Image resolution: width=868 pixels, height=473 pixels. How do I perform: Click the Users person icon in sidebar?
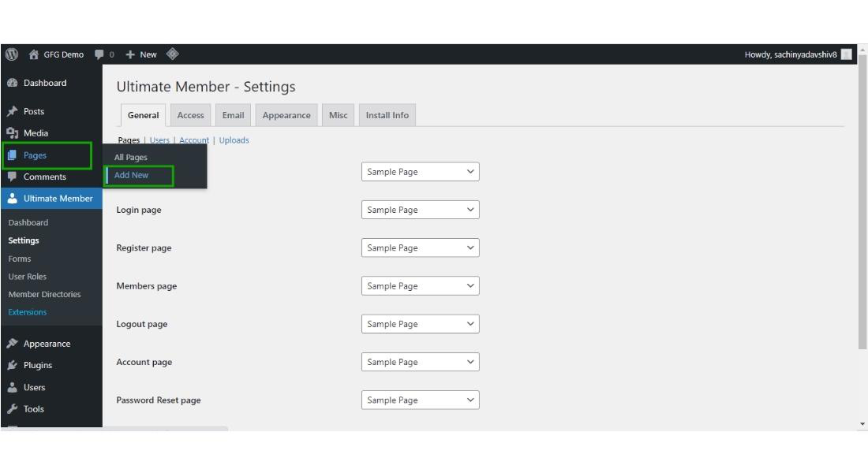pos(12,387)
